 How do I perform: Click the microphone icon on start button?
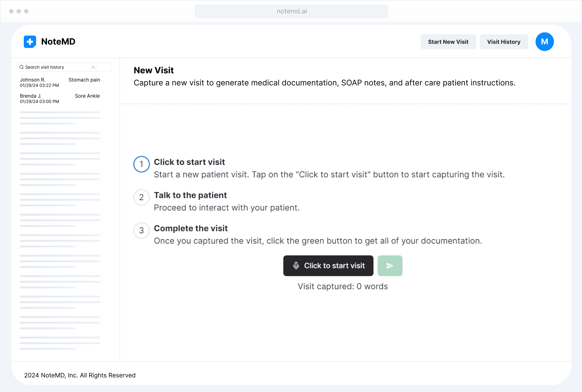click(x=296, y=266)
